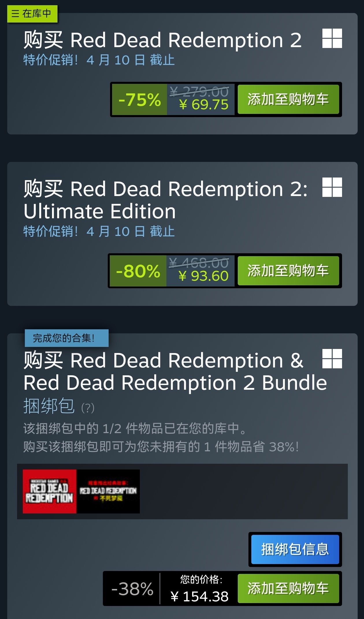
Task: Open 捆绑包信息 bundle info button
Action: 295,549
